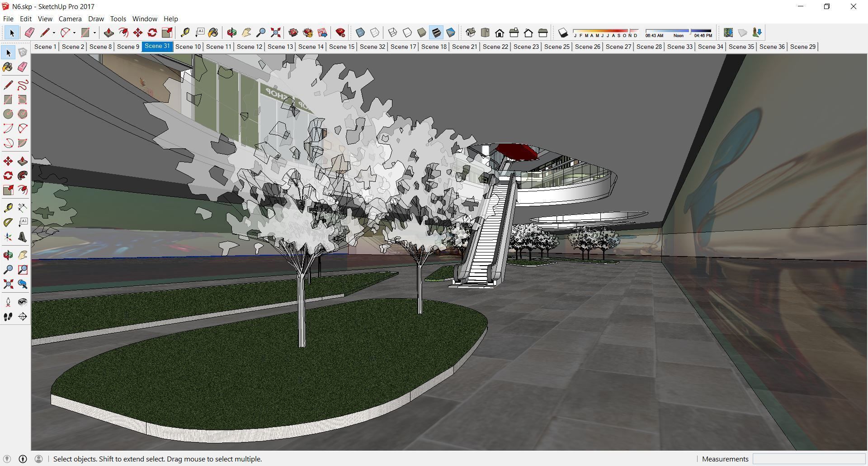Switch to Left view

(x=543, y=33)
